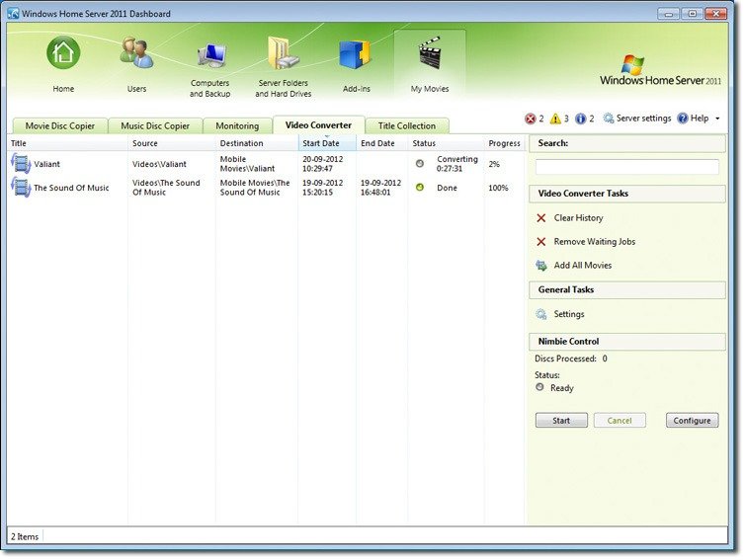Click the 100% progress value

coord(498,188)
